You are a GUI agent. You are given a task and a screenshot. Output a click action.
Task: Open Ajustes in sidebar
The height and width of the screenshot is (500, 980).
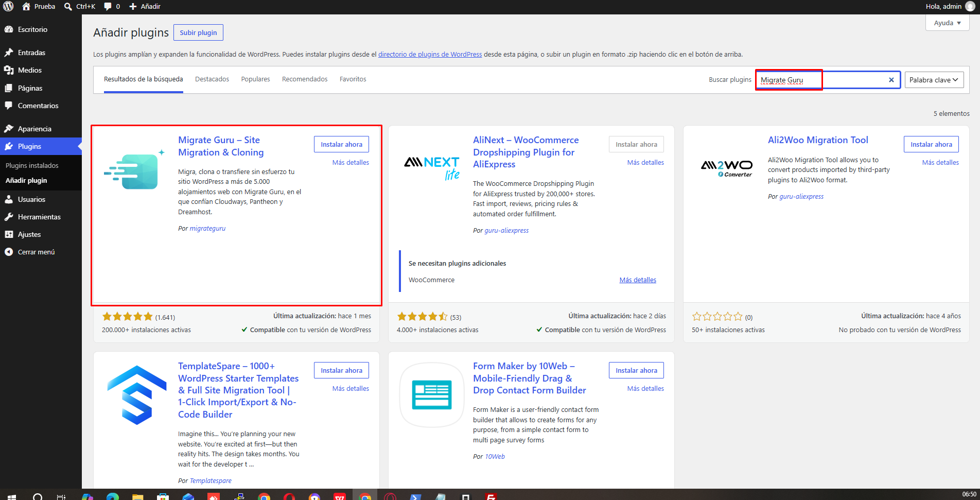point(41,234)
